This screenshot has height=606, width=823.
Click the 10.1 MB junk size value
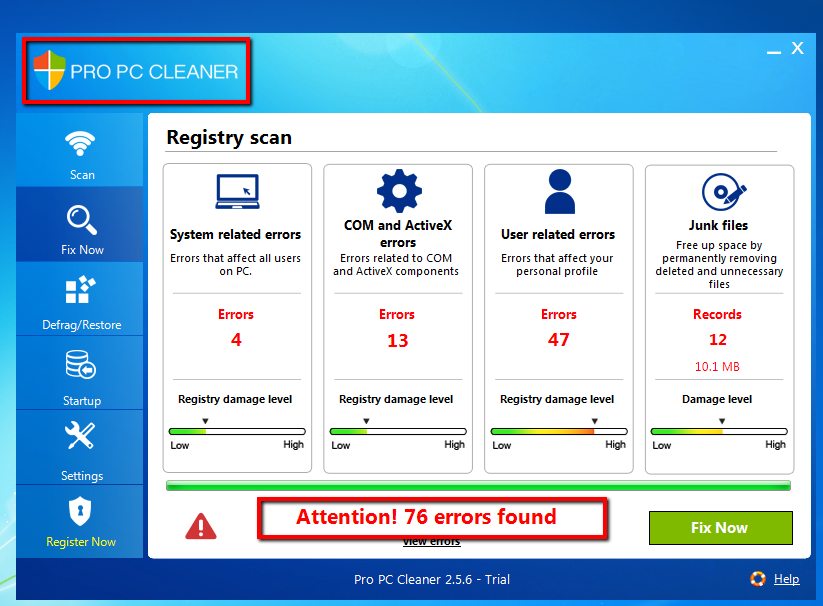pos(717,367)
